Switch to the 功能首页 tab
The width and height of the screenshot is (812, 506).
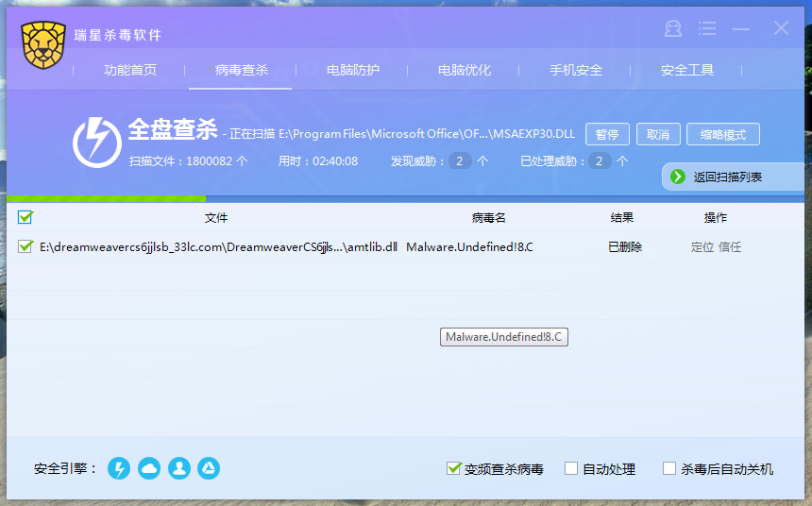click(130, 70)
